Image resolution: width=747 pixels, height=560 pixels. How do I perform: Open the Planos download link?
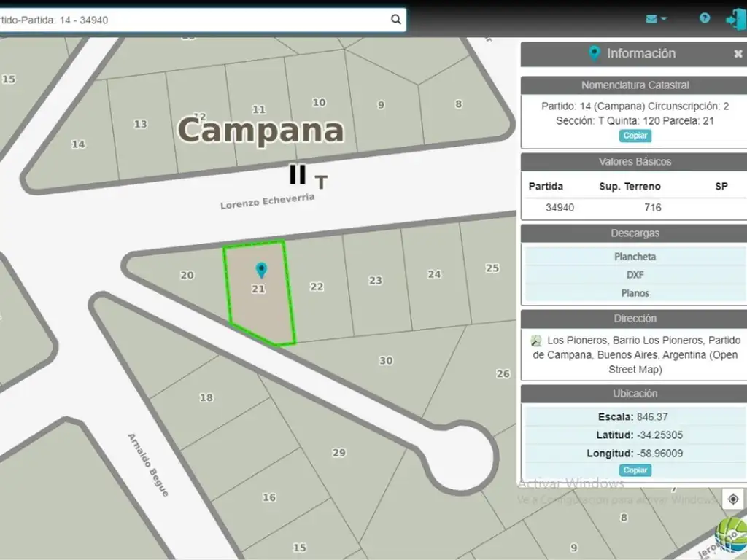[635, 293]
